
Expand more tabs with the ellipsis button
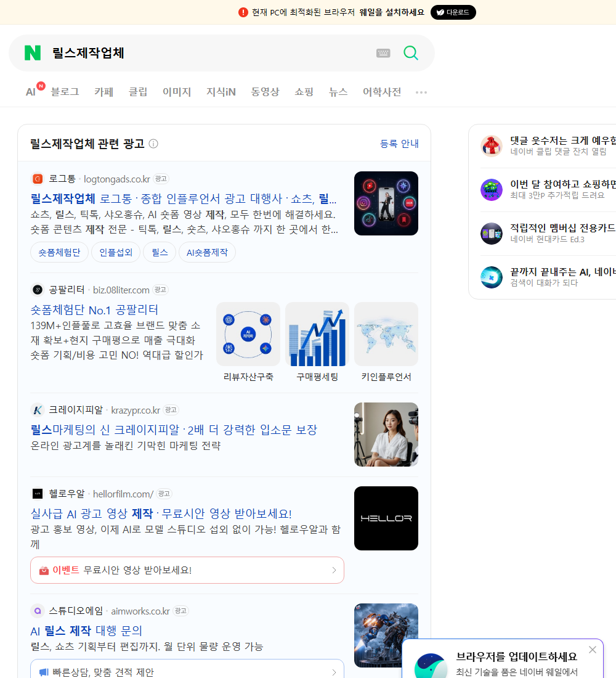coord(421,92)
